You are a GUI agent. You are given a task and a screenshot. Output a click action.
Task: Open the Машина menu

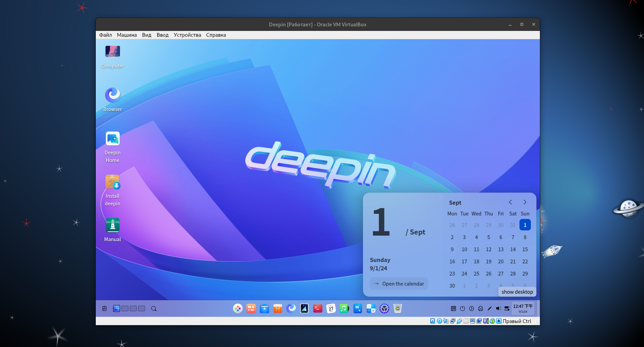pyautogui.click(x=127, y=35)
